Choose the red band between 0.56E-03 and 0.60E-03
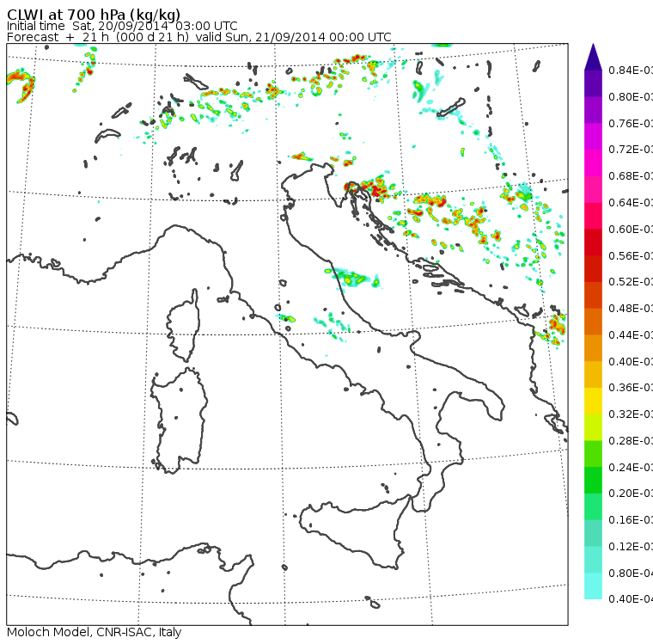This screenshot has height=644, width=653. 593,242
